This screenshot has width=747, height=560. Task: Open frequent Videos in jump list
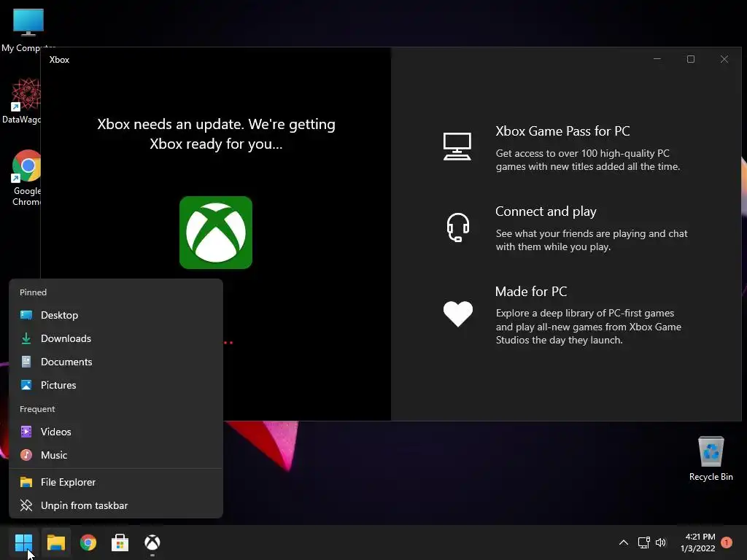(116, 432)
